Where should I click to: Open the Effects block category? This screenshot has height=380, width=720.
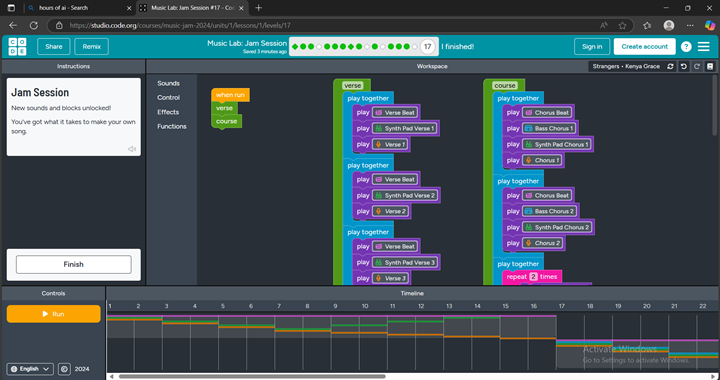(168, 112)
